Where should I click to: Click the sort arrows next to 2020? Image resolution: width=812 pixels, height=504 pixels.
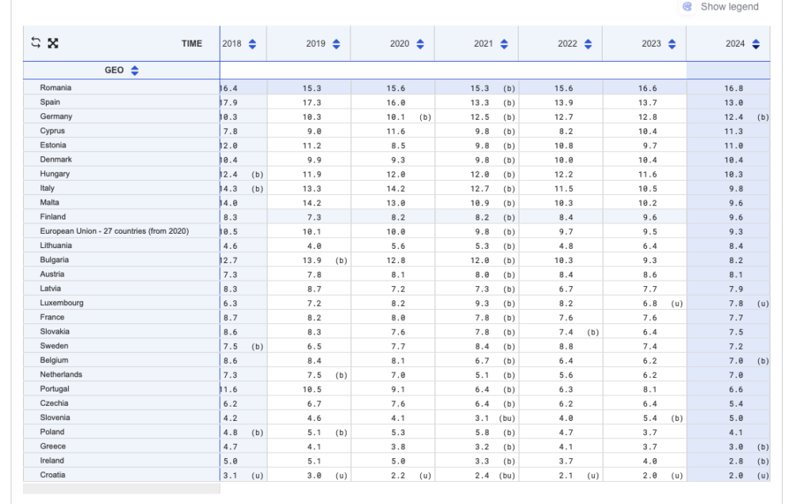coord(420,44)
